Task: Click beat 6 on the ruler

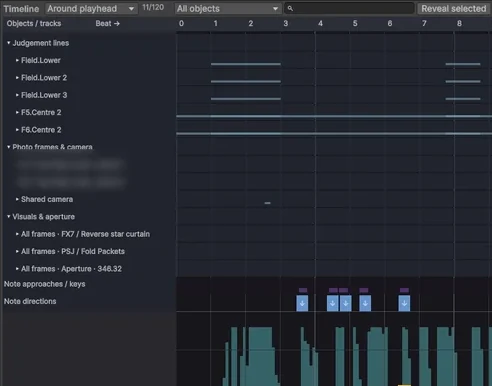Action: tap(390, 23)
